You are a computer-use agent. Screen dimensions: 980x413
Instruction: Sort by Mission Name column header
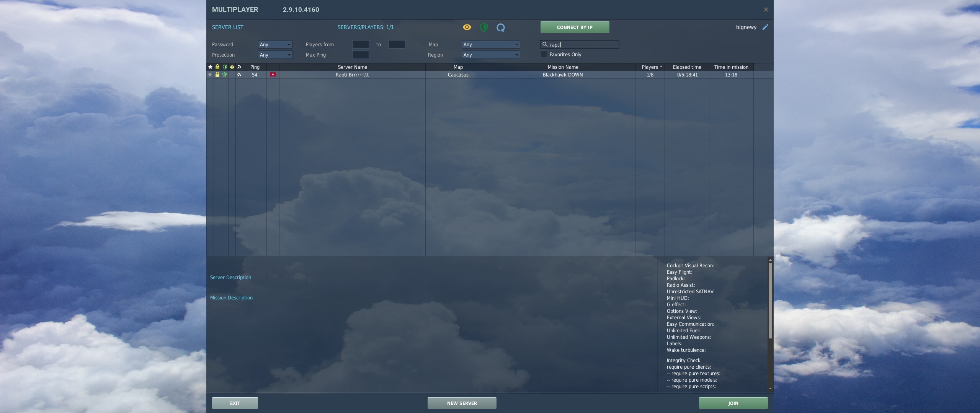click(x=563, y=67)
